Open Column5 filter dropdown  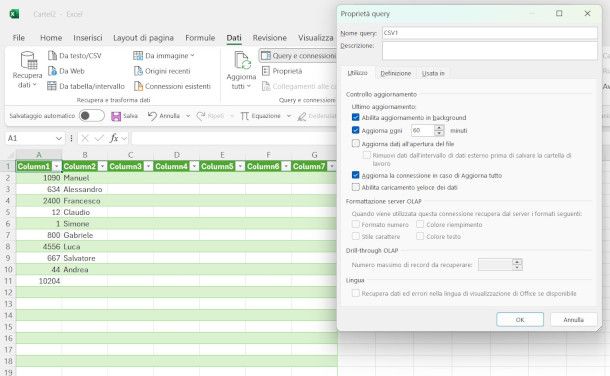(x=240, y=166)
